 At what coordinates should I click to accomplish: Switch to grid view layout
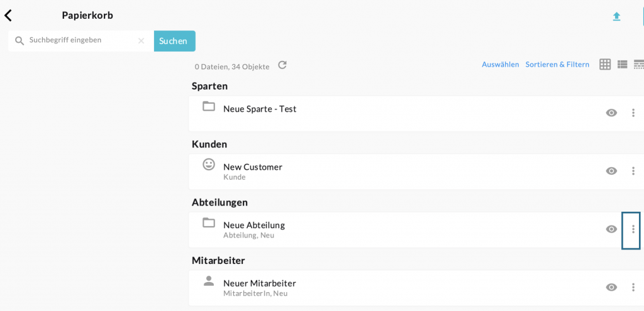605,64
